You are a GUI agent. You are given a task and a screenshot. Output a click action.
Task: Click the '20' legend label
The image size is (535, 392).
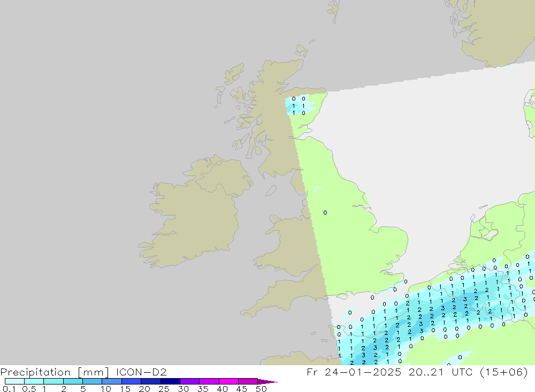point(144,389)
